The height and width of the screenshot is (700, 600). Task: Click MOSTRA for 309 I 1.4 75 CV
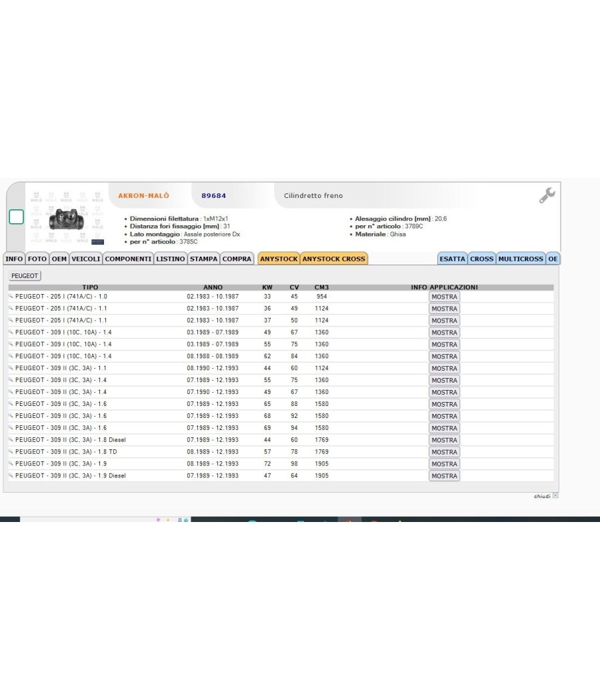coord(444,345)
